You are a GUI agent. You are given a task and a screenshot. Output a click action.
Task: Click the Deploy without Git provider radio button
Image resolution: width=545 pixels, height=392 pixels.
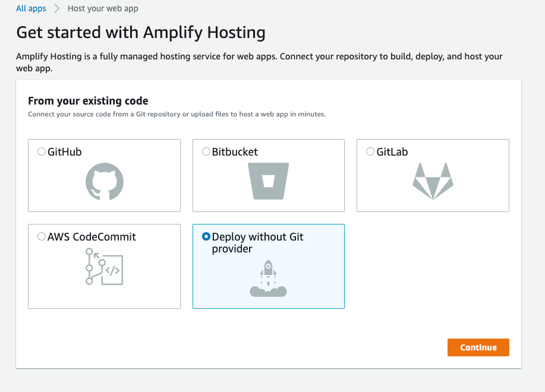point(206,236)
